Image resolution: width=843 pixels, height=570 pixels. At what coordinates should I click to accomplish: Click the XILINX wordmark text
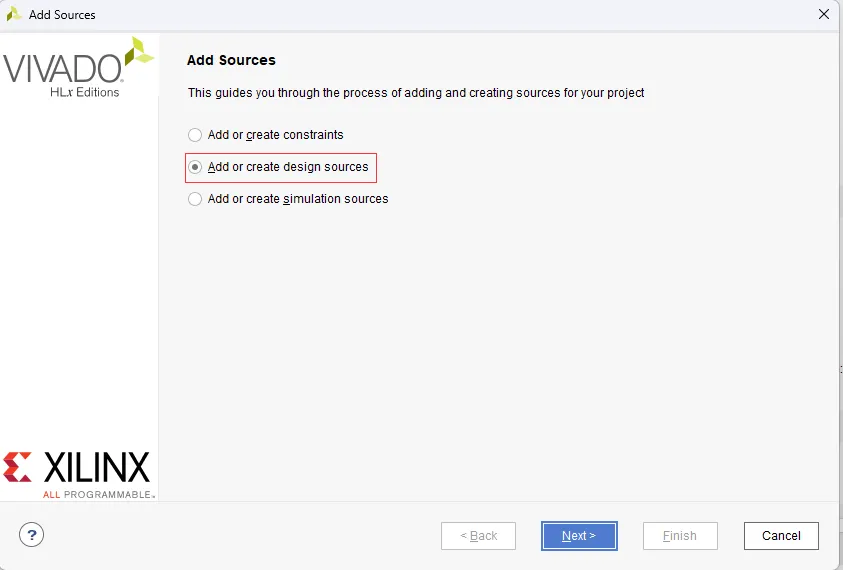[x=96, y=467]
